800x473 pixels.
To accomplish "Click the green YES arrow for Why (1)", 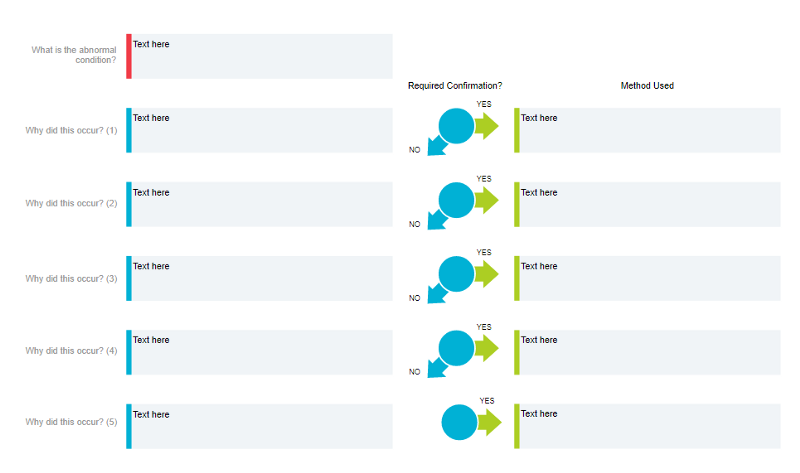I will click(x=487, y=126).
